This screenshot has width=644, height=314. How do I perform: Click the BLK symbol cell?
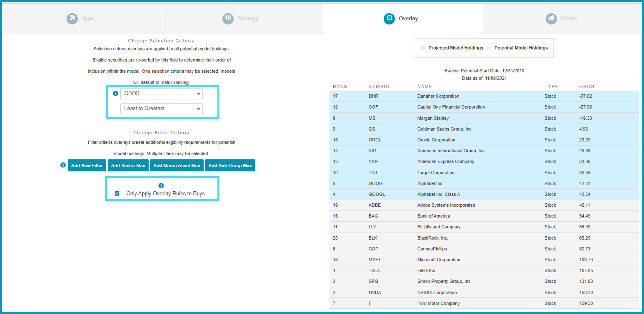[373, 238]
